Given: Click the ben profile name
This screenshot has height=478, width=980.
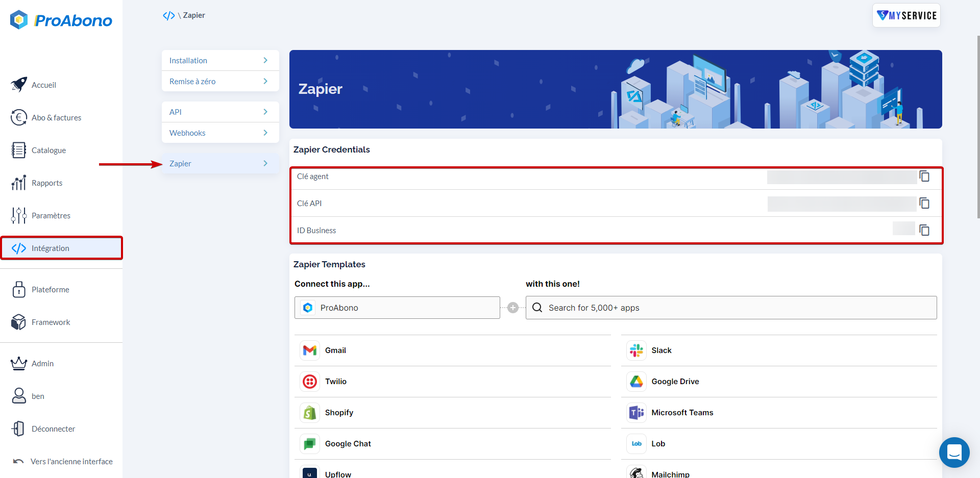Looking at the screenshot, I should (38, 396).
